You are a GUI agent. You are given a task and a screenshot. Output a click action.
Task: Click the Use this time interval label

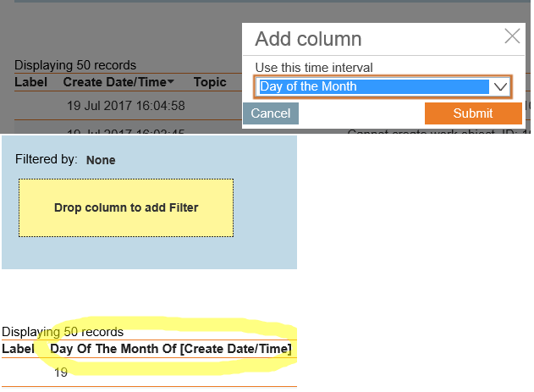[x=314, y=68]
